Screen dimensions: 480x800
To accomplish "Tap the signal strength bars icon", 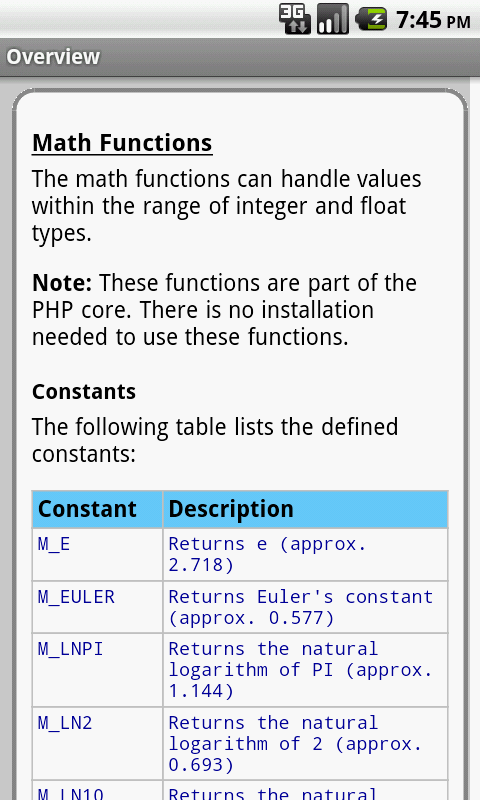I will 333,19.
